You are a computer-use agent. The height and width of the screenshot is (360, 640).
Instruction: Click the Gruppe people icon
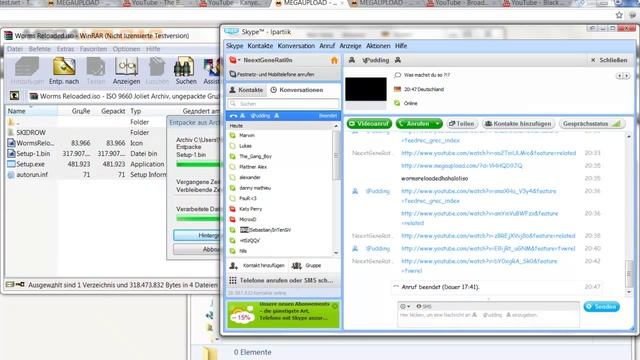(297, 266)
